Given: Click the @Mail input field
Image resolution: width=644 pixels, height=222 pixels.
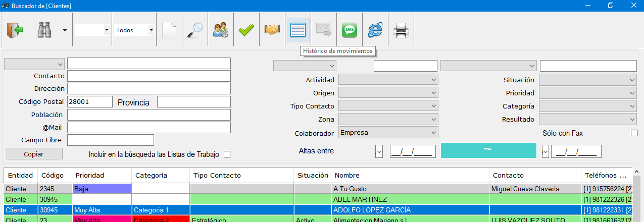Looking at the screenshot, I should pyautogui.click(x=149, y=127).
